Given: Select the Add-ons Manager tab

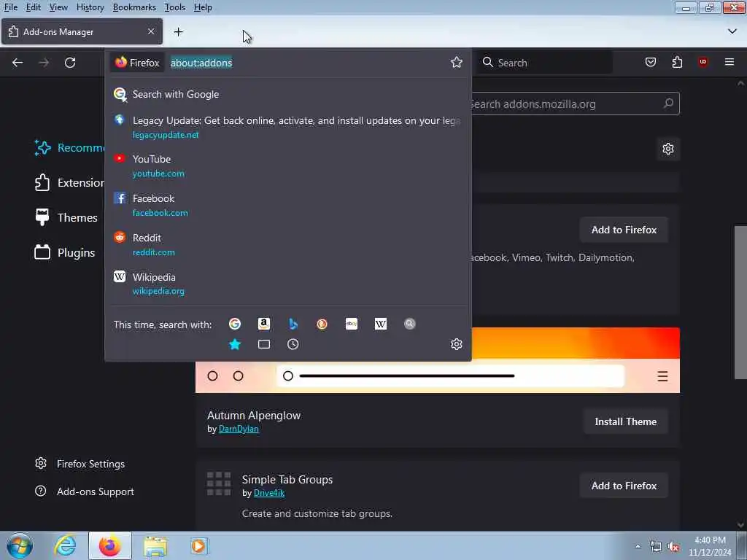Looking at the screenshot, I should 82,31.
